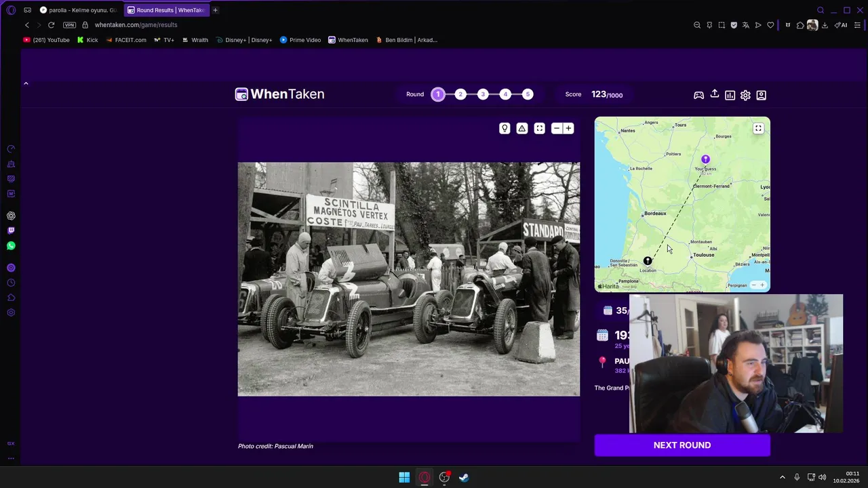Click the black Location pin on the map
This screenshot has width=868, height=488.
[648, 261]
